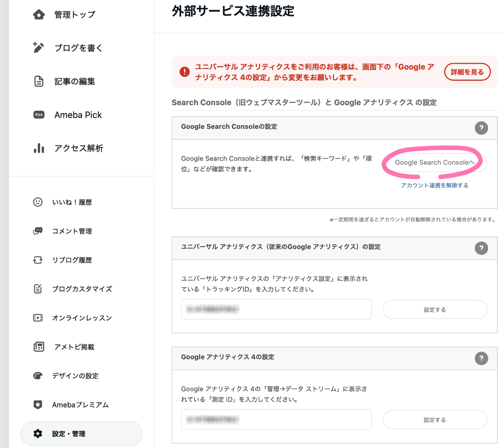This screenshot has height=448, width=504.
Task: Click the document icon for 記事の編集
Action: 39,81
